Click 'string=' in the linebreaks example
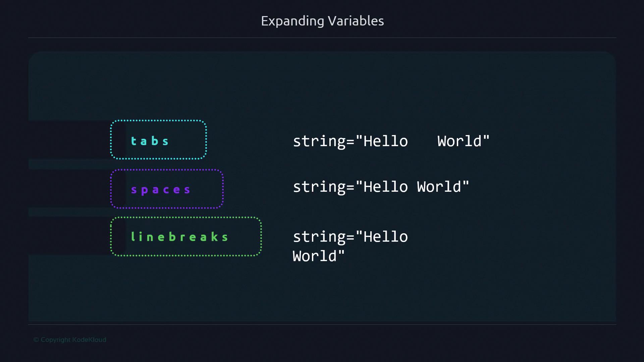 click(x=323, y=237)
